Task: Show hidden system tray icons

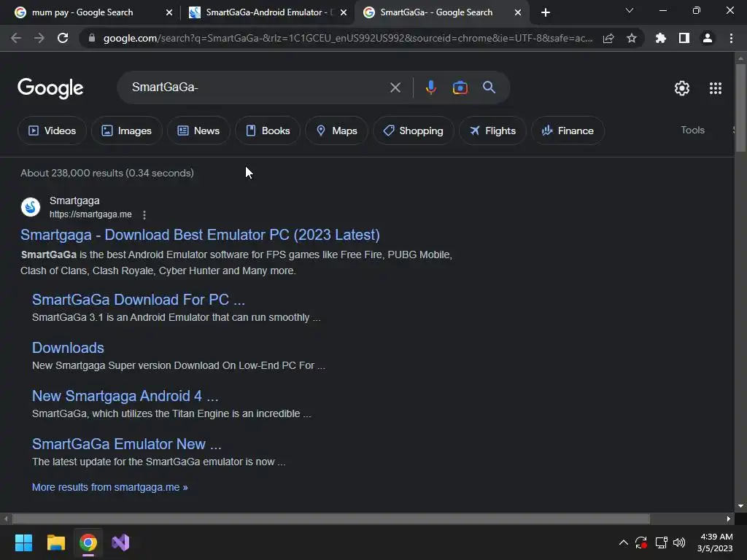Action: (x=623, y=542)
